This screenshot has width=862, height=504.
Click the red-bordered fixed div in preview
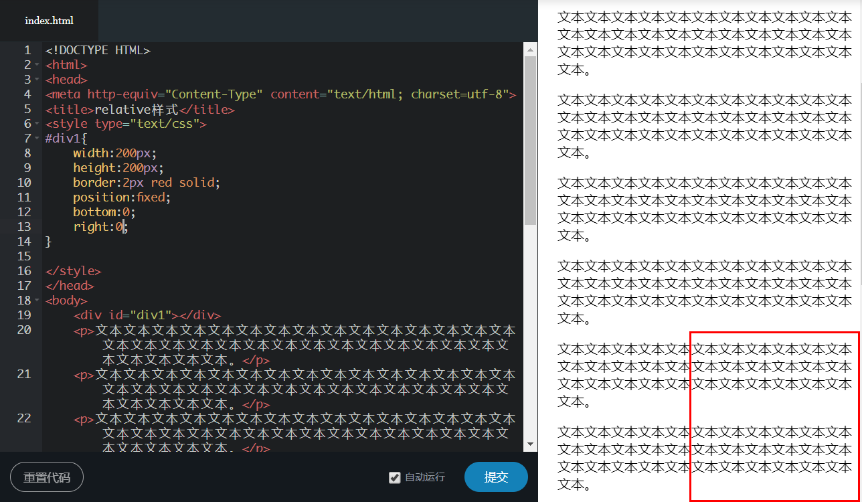click(x=774, y=416)
